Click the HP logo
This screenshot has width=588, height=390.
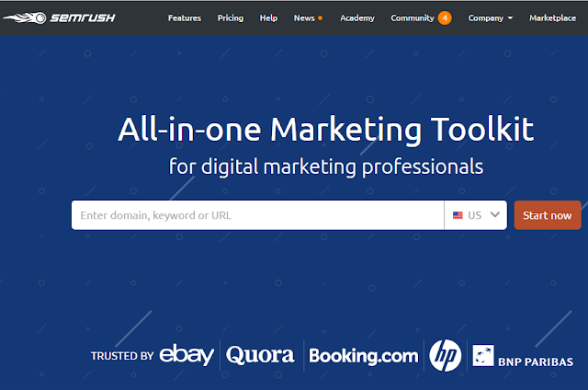pyautogui.click(x=445, y=355)
